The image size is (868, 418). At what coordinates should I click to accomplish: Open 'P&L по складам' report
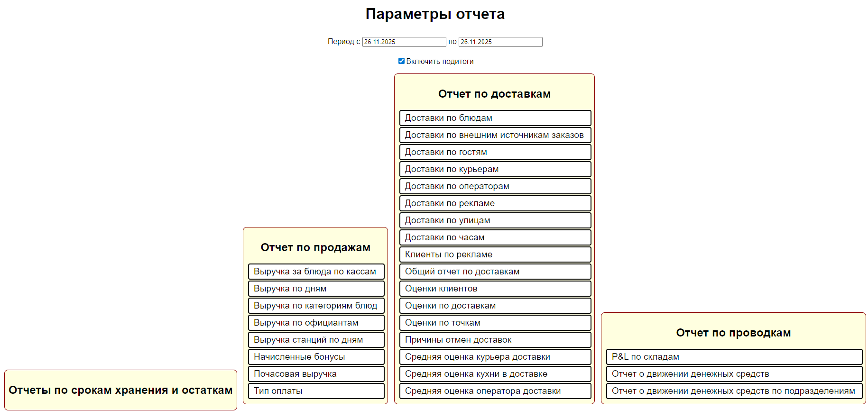click(734, 357)
